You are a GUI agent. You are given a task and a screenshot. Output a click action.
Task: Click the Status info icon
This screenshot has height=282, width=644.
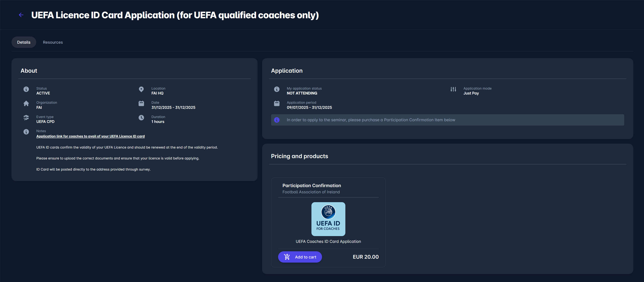[x=26, y=89]
